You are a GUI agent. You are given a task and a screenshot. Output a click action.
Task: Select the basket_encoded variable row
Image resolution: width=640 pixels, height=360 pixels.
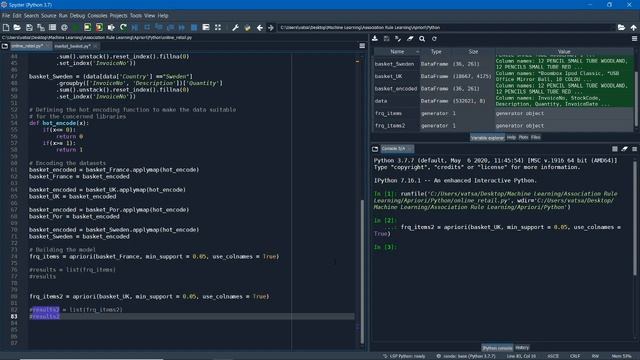click(x=503, y=89)
